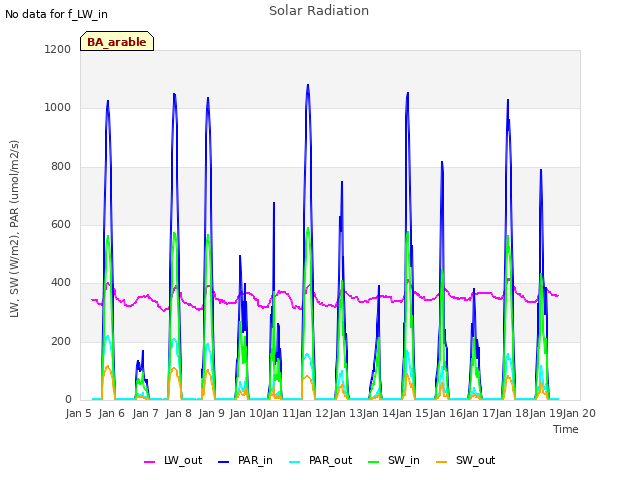Click the 1200 y-axis tick label

pos(58,49)
